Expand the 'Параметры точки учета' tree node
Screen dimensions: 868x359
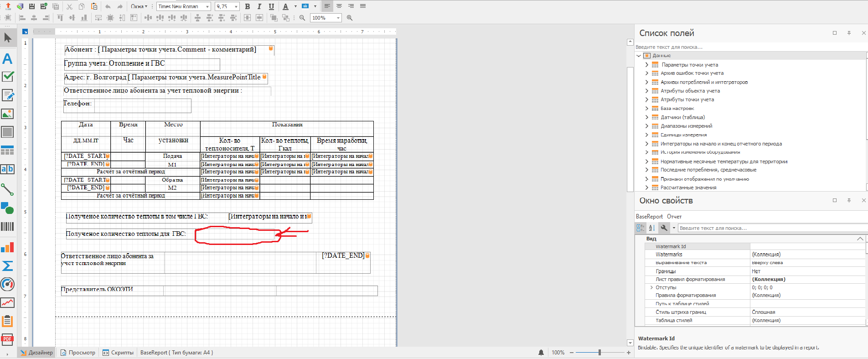coord(646,65)
